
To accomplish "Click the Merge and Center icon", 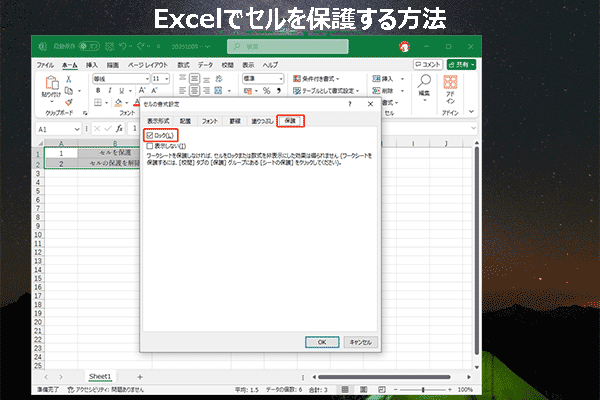I will tap(218, 91).
